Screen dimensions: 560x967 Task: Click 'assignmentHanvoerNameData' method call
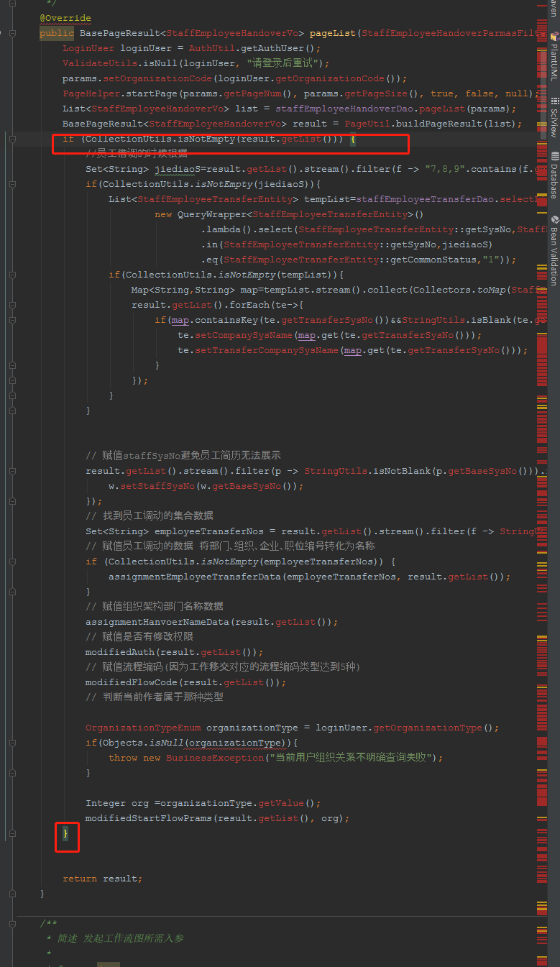[x=157, y=622]
